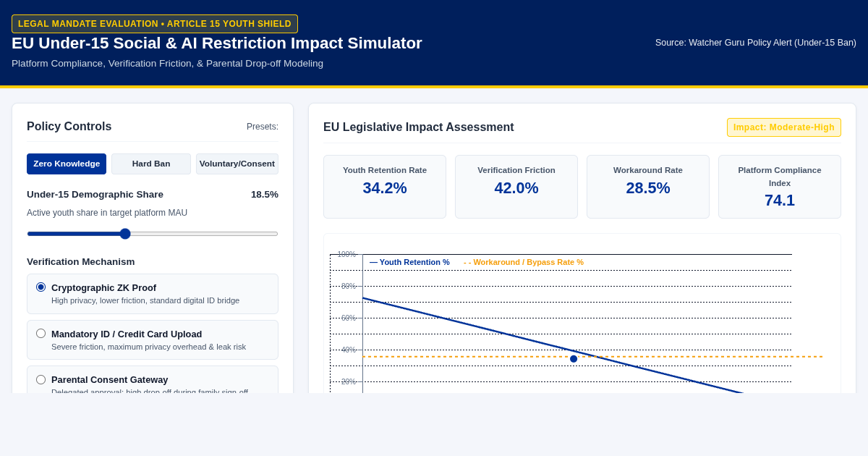
Task: Click the 34.2% retention value
Action: pyautogui.click(x=385, y=188)
